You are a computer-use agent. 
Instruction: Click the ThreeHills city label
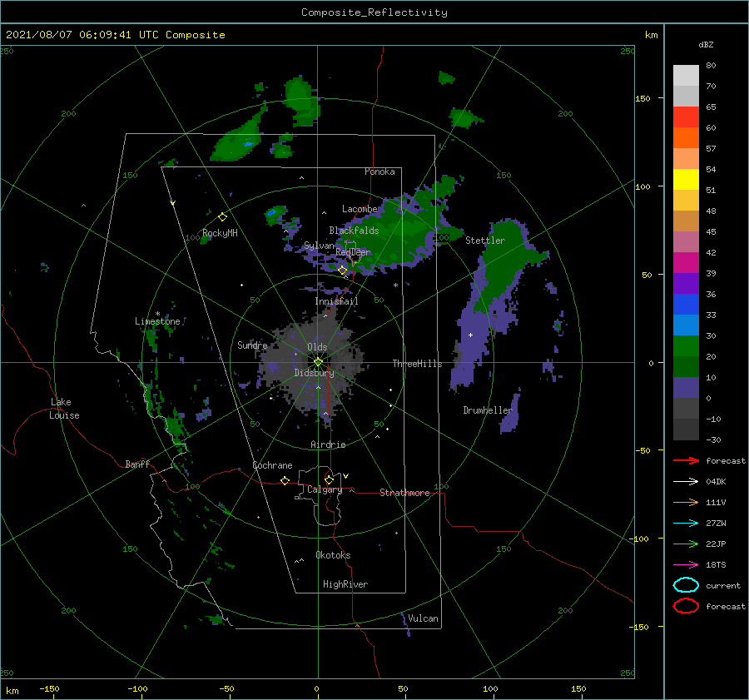(x=417, y=364)
